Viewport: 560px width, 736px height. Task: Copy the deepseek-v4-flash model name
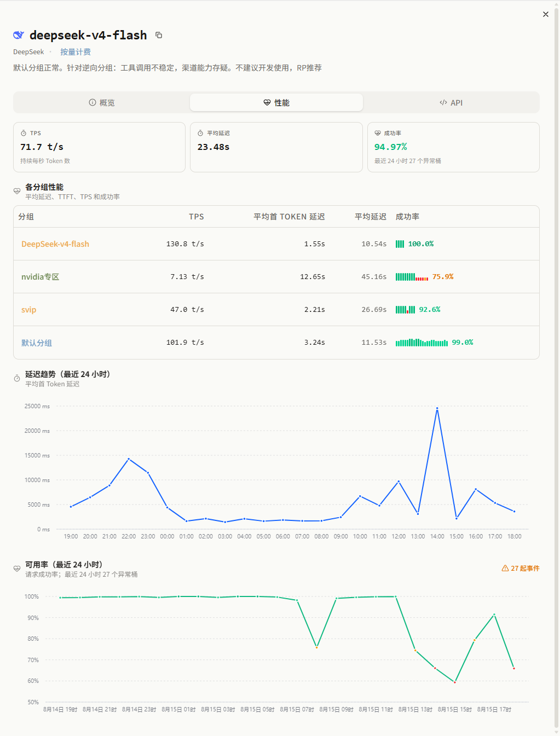click(159, 35)
